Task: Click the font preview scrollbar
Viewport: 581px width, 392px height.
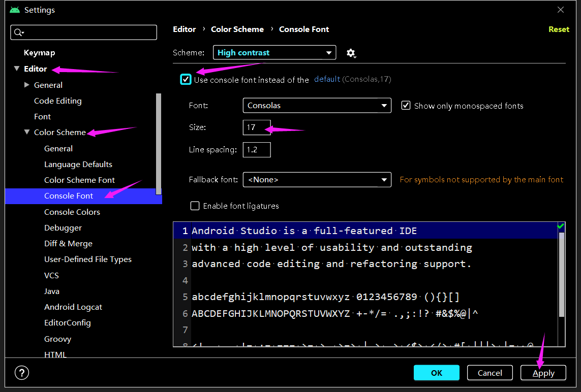Action: tap(561, 275)
